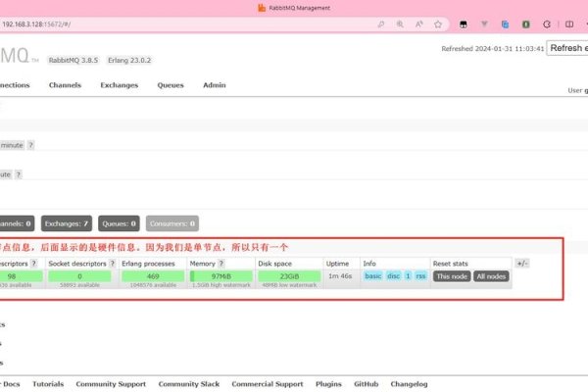Switch to the Admin tab
The height and width of the screenshot is (392, 588).
click(x=215, y=85)
